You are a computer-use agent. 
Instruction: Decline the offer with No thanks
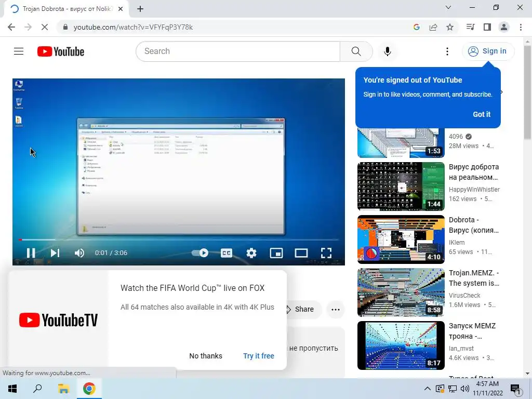tap(206, 356)
